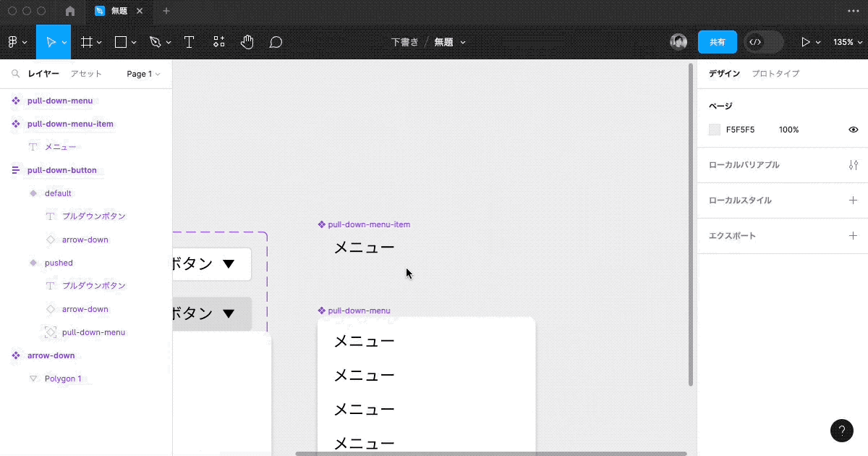Open the Pen tool options chevron

tap(169, 43)
